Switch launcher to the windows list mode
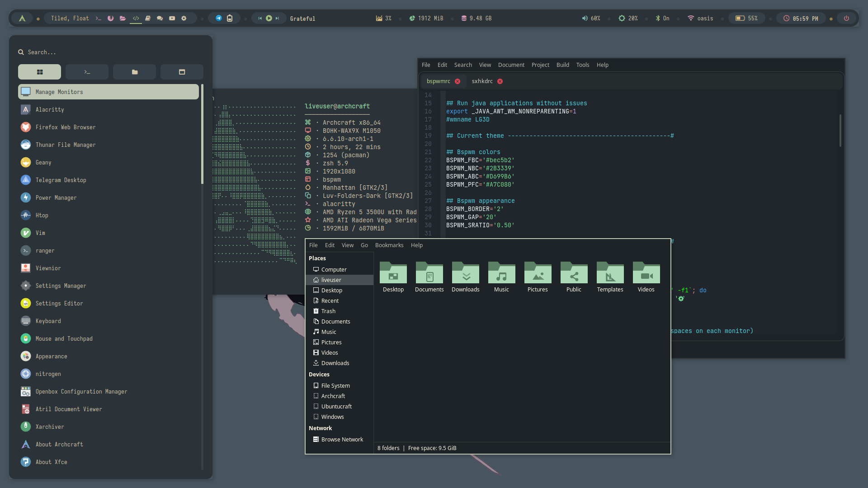Image resolution: width=868 pixels, height=488 pixels. click(182, 72)
